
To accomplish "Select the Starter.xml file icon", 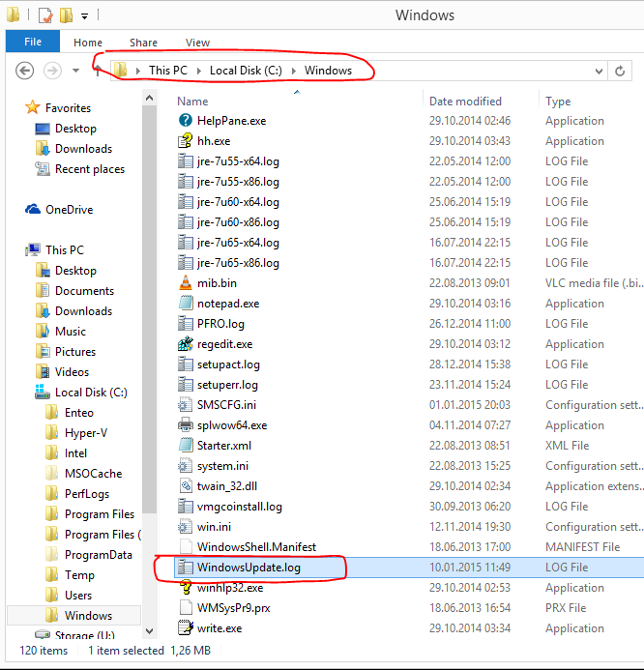I will pyautogui.click(x=186, y=446).
